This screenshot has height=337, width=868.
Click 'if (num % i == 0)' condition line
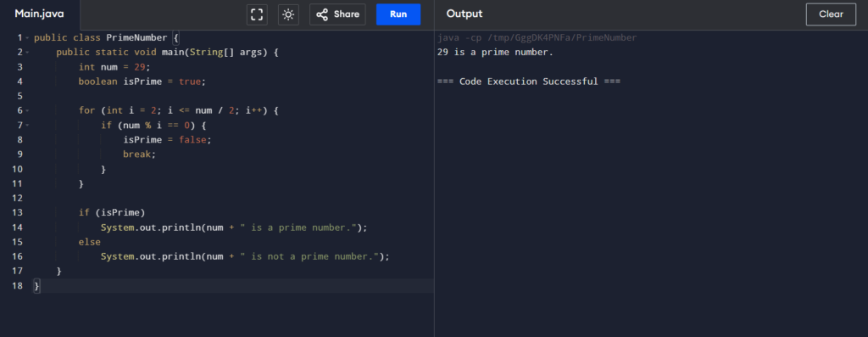153,126
